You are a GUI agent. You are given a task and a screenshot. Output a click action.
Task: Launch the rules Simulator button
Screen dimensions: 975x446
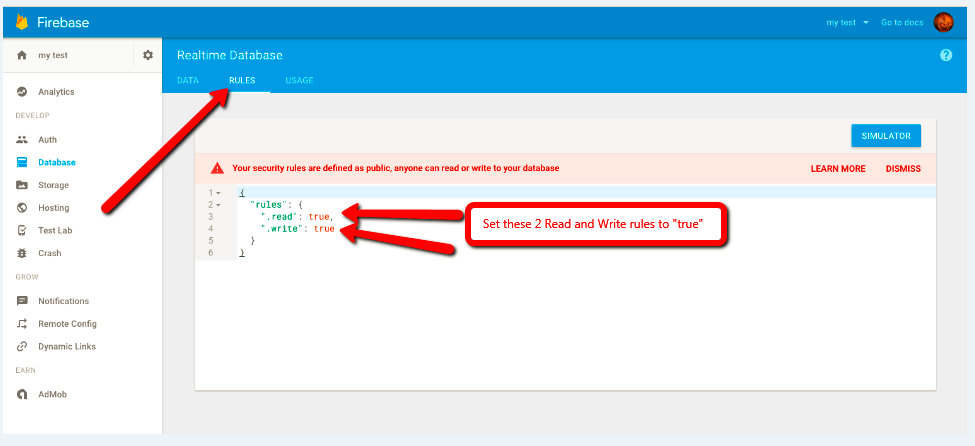pos(885,135)
